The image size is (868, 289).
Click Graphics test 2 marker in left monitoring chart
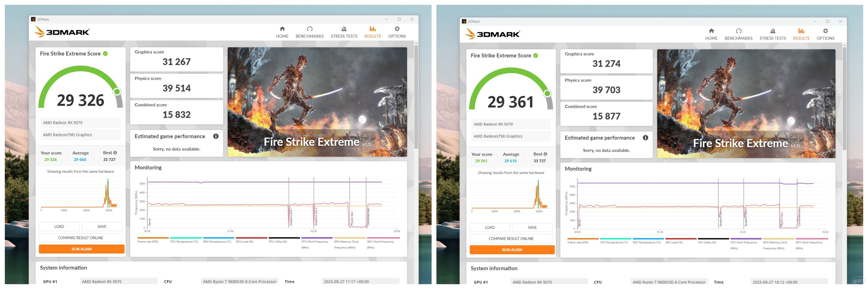(x=316, y=216)
